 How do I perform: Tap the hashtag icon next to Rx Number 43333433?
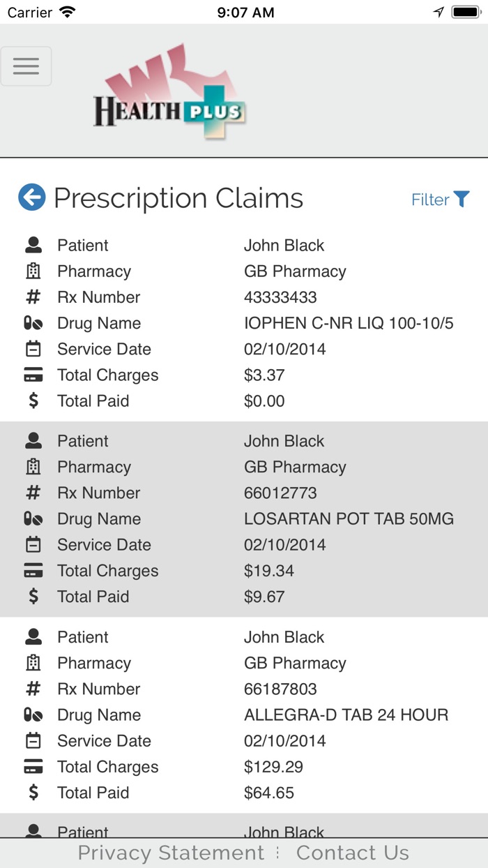coord(32,297)
